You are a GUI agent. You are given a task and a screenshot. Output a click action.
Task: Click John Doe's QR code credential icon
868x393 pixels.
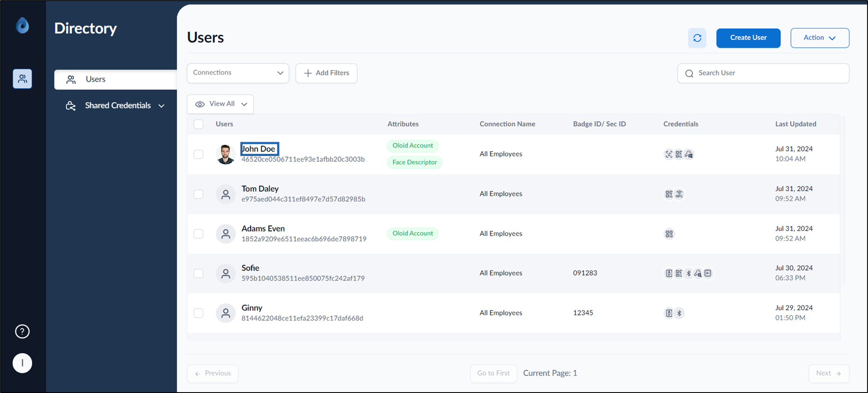pyautogui.click(x=679, y=154)
